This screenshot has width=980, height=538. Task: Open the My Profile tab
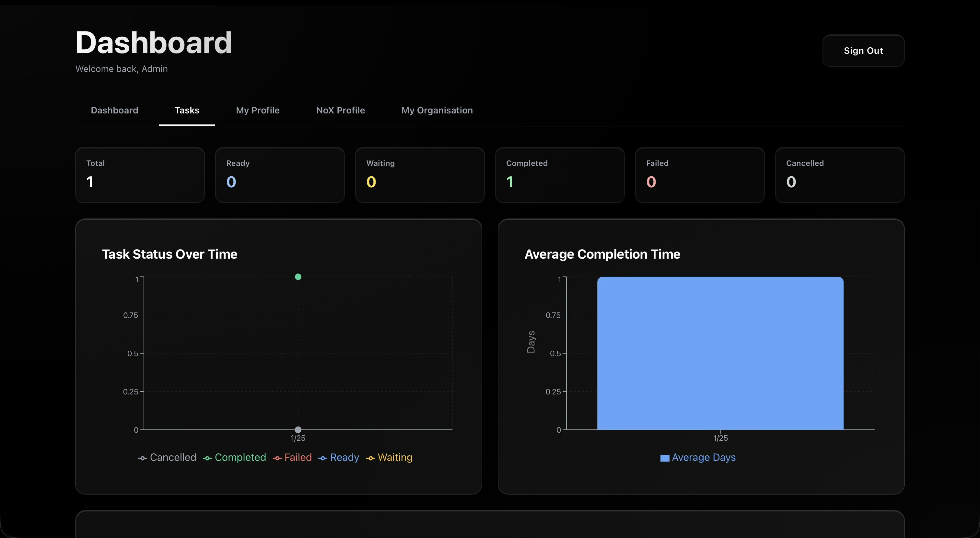258,110
